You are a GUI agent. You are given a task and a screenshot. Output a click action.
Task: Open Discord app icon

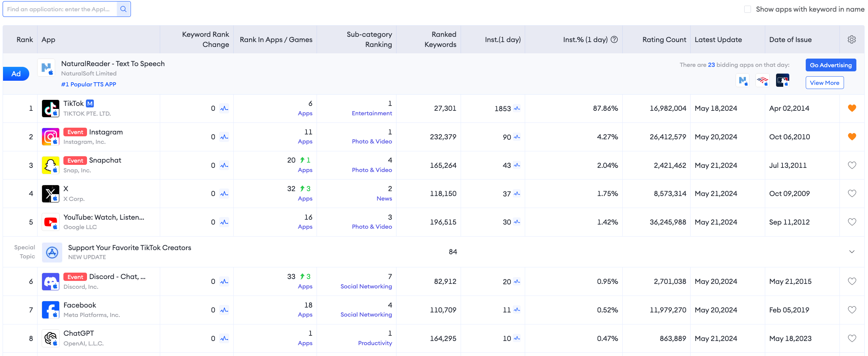point(51,282)
